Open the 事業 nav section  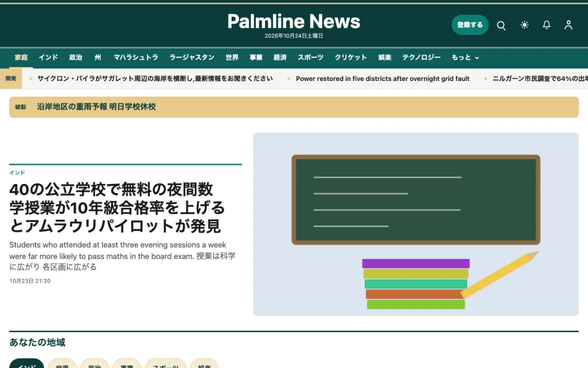[256, 57]
